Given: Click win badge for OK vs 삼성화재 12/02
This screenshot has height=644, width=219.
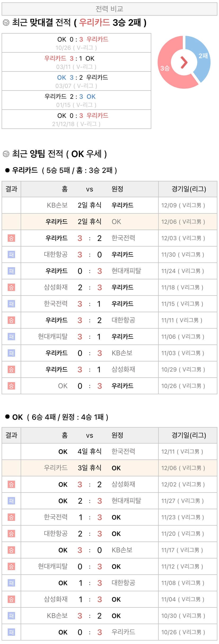Looking at the screenshot, I should point(11,484).
